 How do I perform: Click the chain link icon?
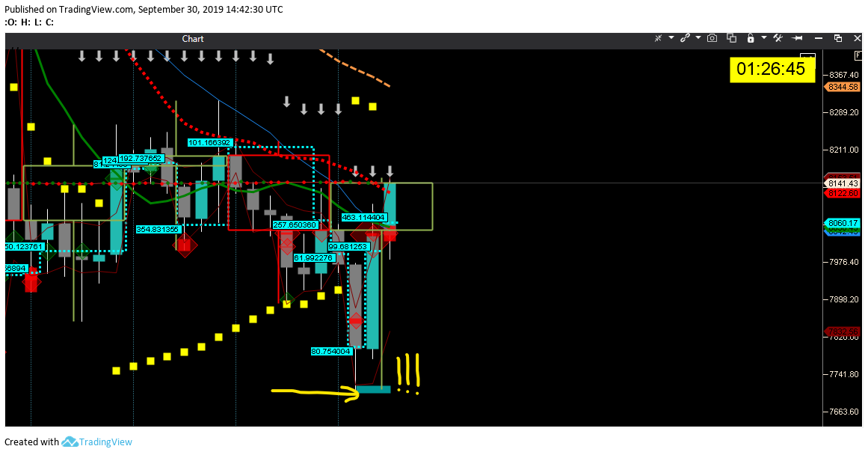[x=686, y=38]
